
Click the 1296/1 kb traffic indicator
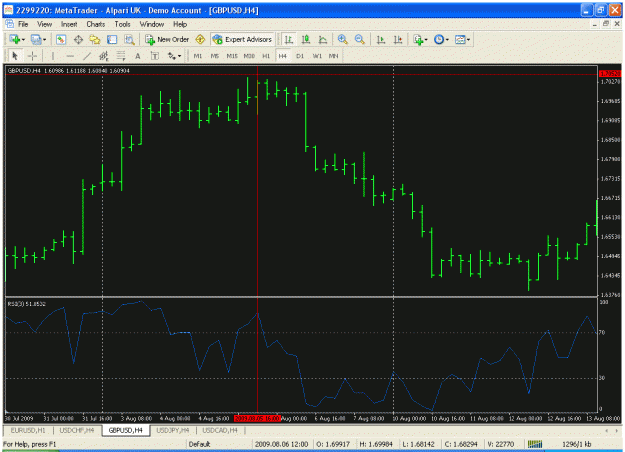click(576, 444)
